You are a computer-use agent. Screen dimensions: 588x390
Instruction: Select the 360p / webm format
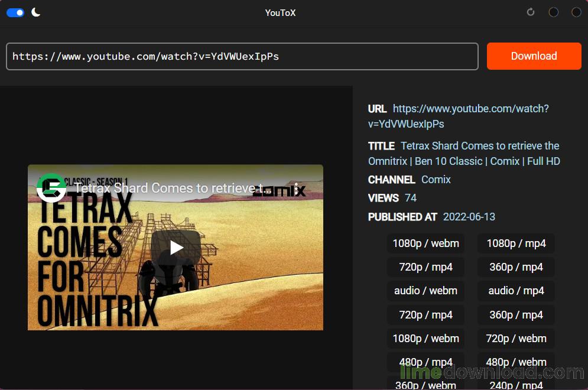pos(425,384)
